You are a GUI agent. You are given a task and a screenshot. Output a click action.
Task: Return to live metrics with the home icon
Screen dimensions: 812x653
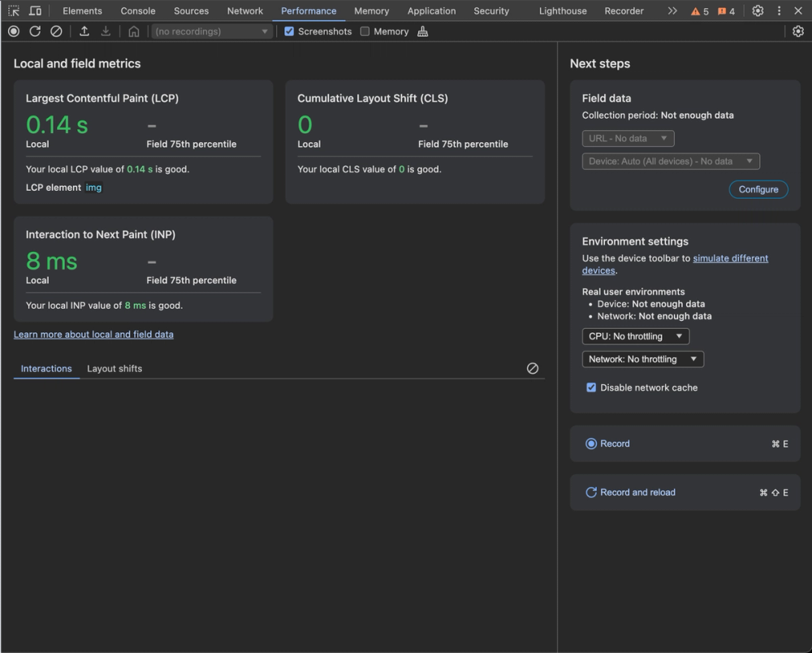pyautogui.click(x=133, y=31)
